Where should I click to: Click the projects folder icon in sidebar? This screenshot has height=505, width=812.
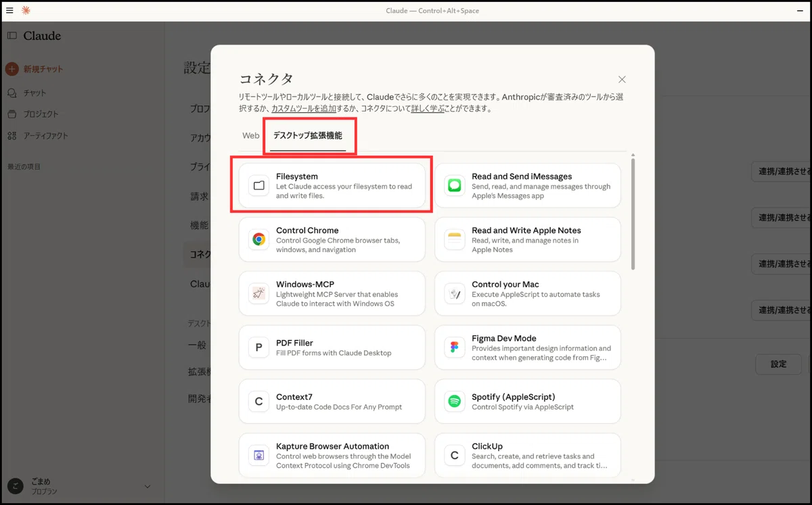(12, 114)
